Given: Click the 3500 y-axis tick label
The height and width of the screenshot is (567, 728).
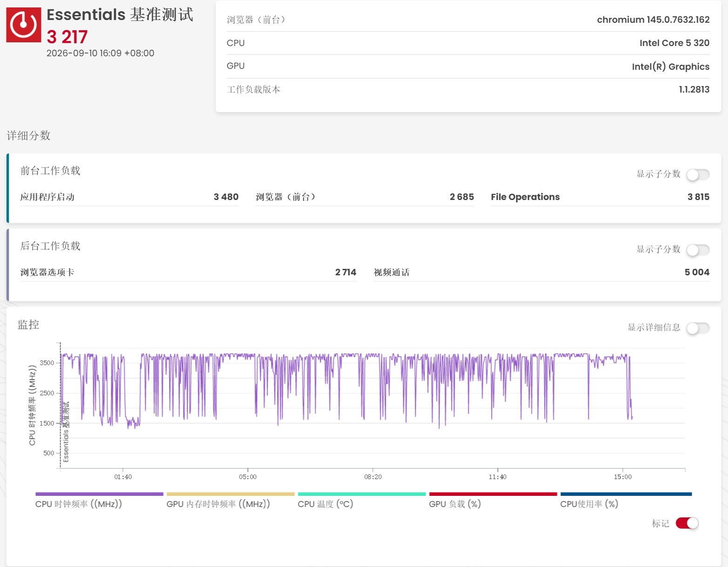Looking at the screenshot, I should coord(47,363).
